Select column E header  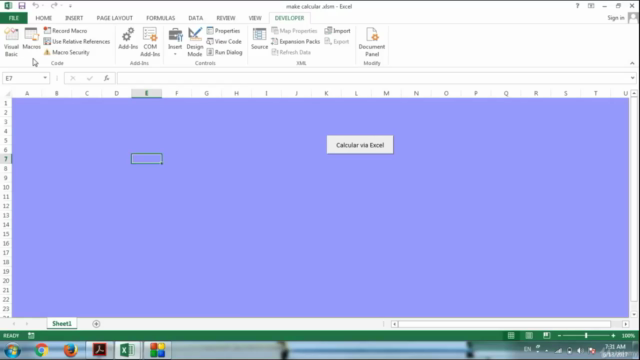coord(147,93)
